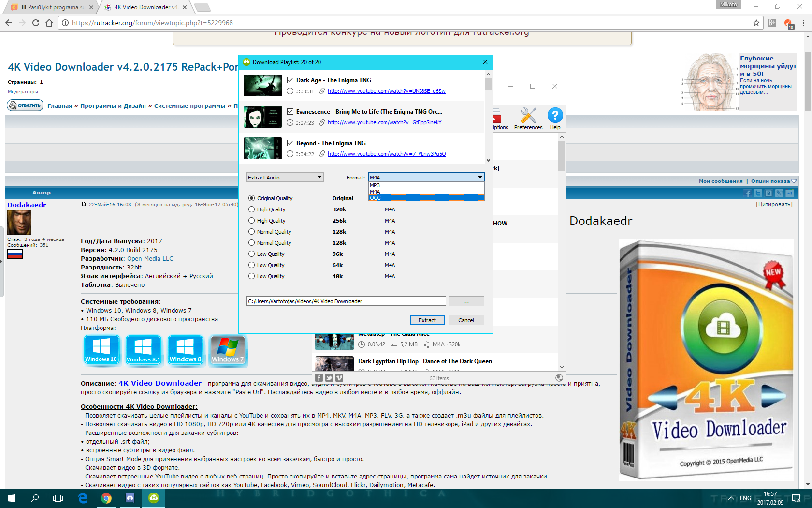Image resolution: width=812 pixels, height=508 pixels.
Task: Open Мои сообщения link
Action: click(721, 181)
